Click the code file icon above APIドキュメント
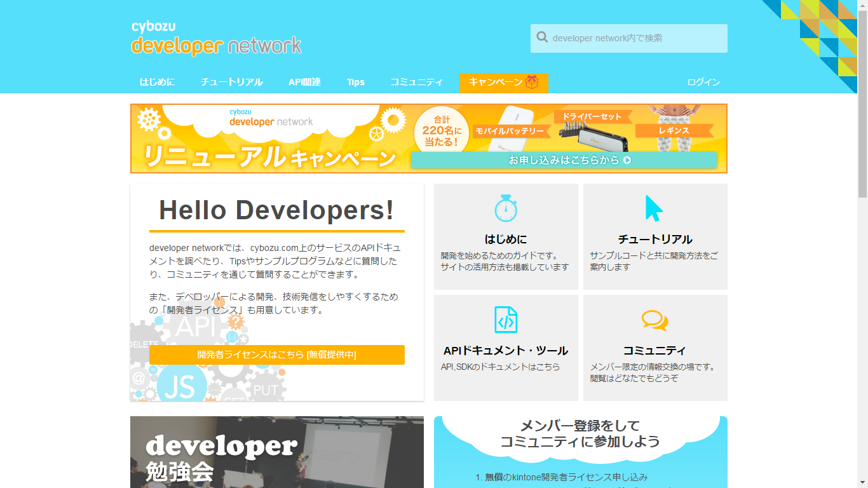This screenshot has height=488, width=868. [x=506, y=320]
